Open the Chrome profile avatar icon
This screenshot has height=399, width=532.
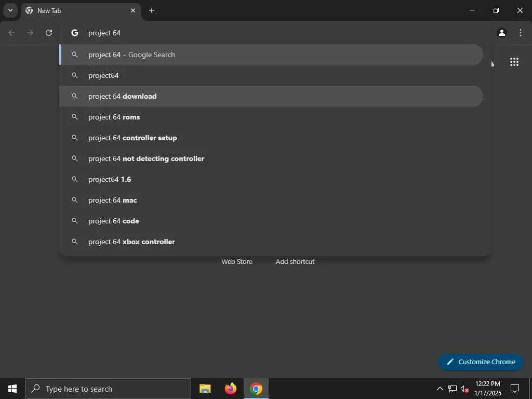(502, 33)
